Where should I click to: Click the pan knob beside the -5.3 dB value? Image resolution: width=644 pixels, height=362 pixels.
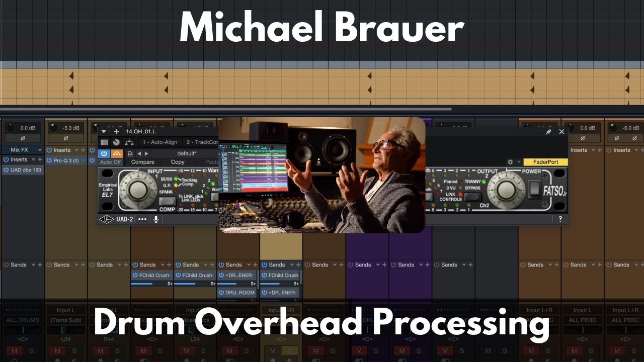coord(53,128)
